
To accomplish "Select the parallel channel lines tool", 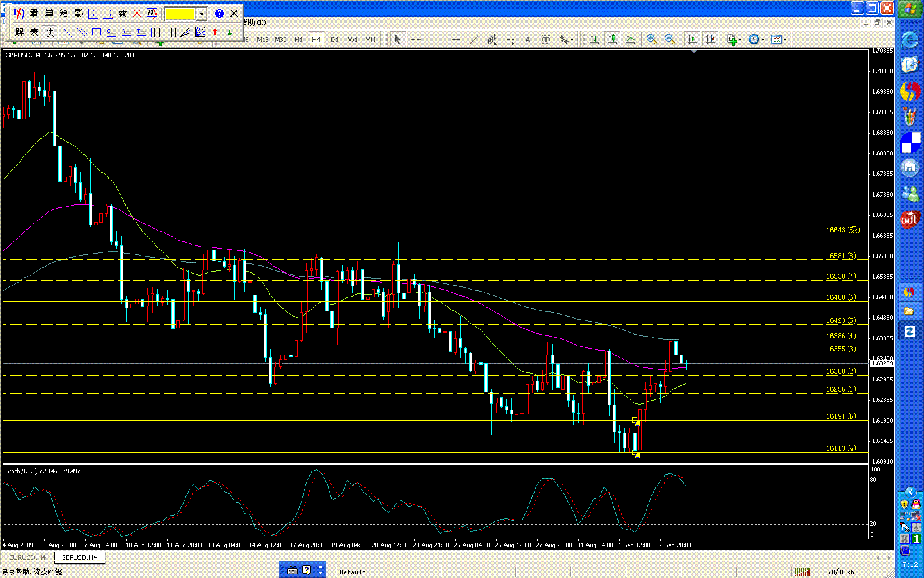I will [81, 31].
